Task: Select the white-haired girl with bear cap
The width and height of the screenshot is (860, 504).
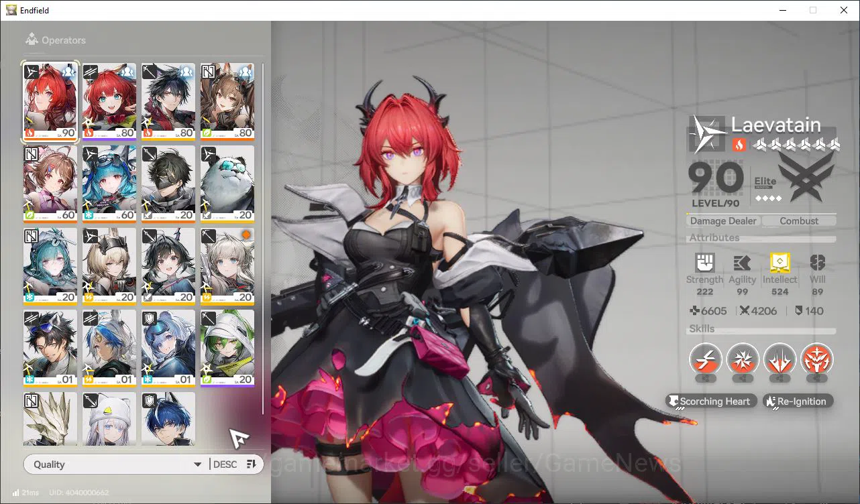Action: [109, 419]
